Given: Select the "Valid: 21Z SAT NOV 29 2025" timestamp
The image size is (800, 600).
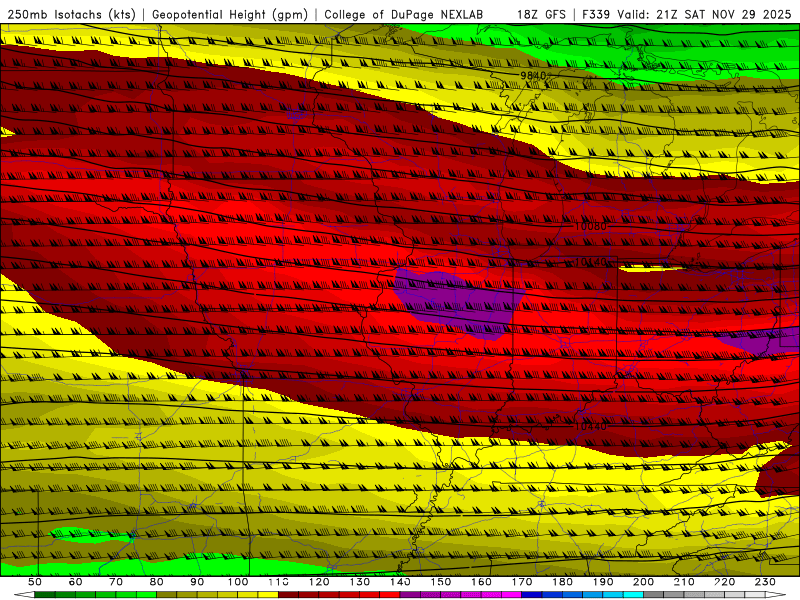Looking at the screenshot, I should point(704,14).
